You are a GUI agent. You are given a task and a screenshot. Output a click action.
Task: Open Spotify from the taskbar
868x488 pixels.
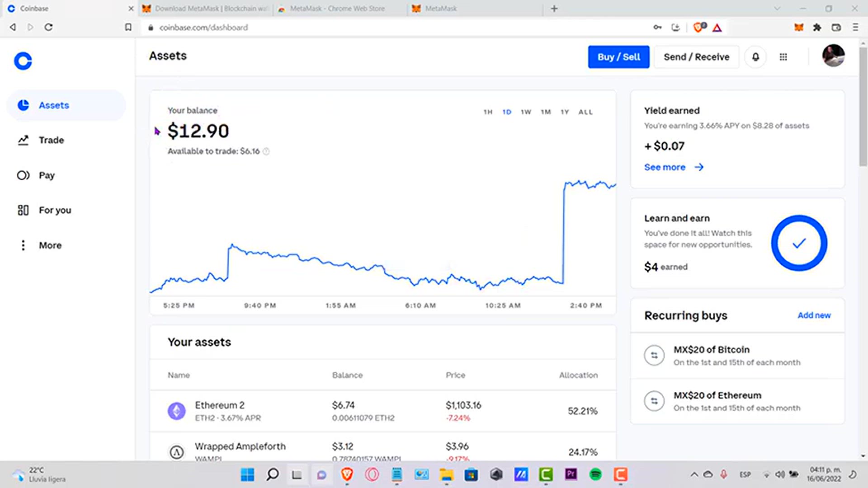click(x=595, y=474)
